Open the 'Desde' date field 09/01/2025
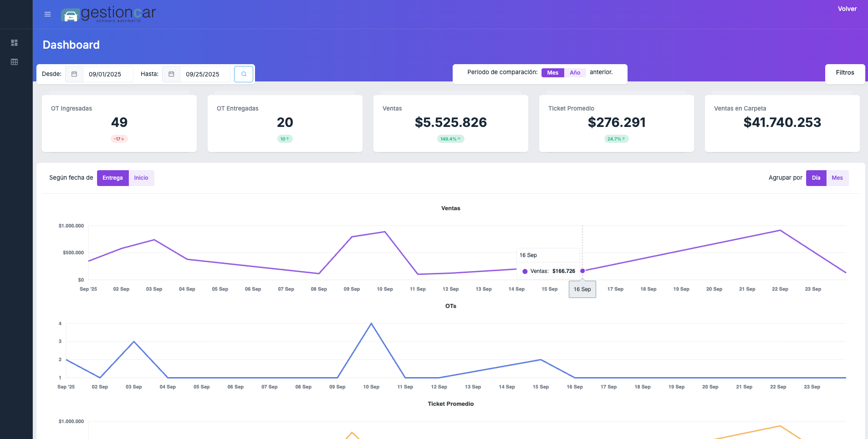 click(x=108, y=74)
